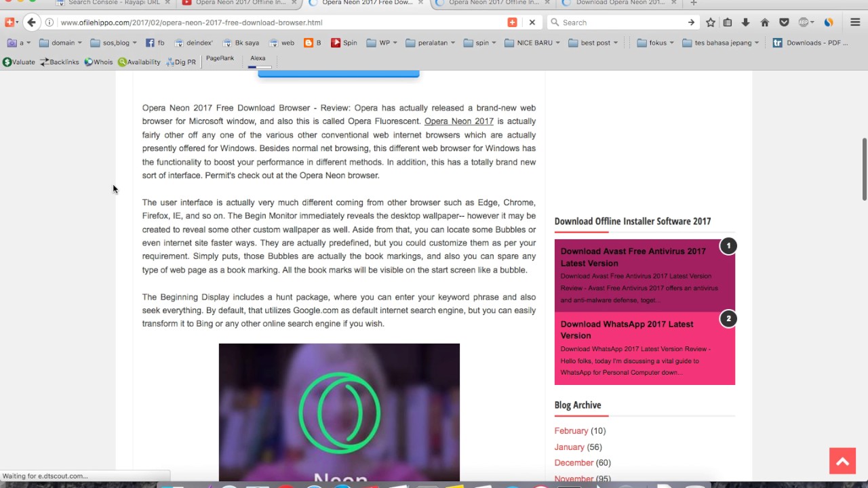Click the Pocket icon in toolbar
868x488 pixels.
784,22
